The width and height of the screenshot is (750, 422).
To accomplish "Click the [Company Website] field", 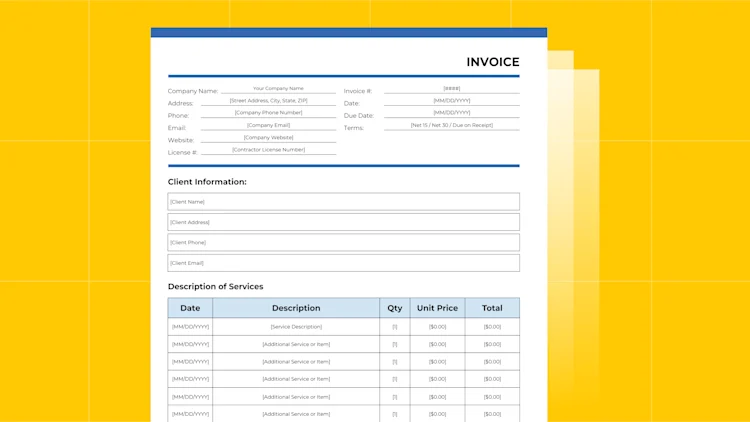I will (268, 138).
